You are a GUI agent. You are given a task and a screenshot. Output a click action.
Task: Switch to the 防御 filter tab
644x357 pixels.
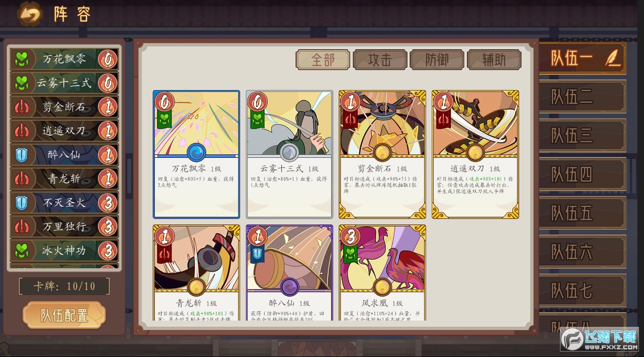click(x=437, y=60)
